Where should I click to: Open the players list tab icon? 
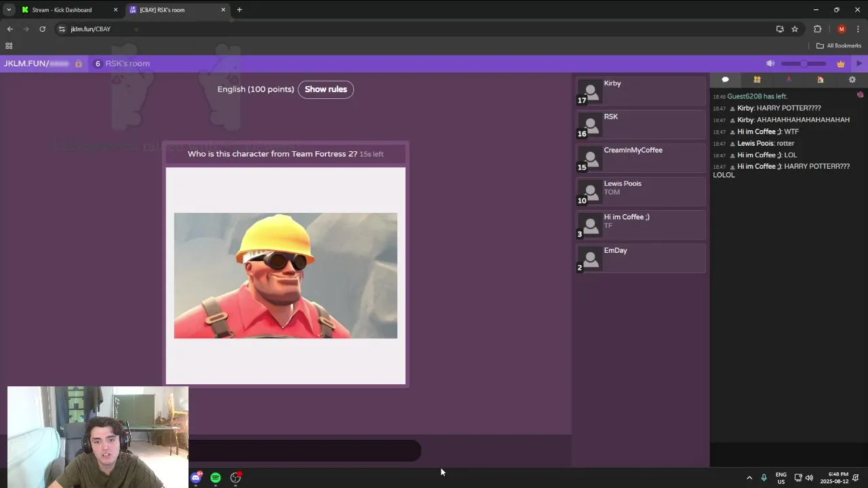click(x=757, y=80)
